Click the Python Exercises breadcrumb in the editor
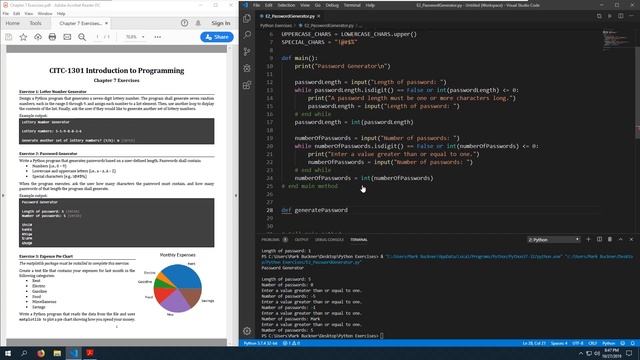Viewport: 640px width, 360px height. pos(276,25)
